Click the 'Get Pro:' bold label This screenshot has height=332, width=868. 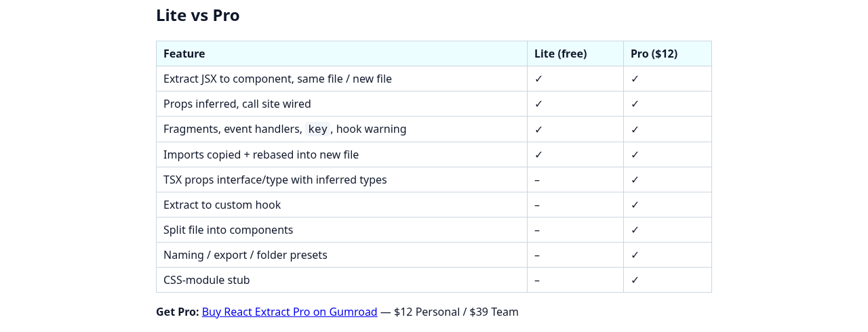(178, 312)
